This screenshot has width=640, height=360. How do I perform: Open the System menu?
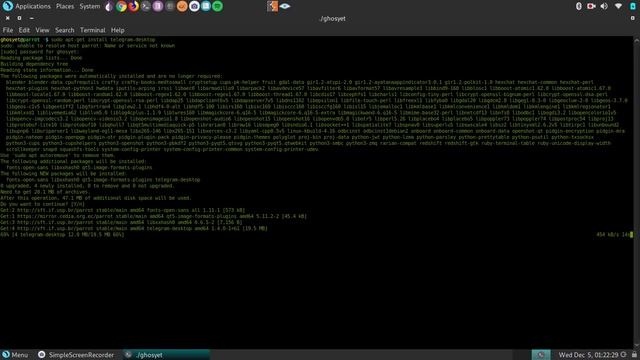[x=90, y=6]
